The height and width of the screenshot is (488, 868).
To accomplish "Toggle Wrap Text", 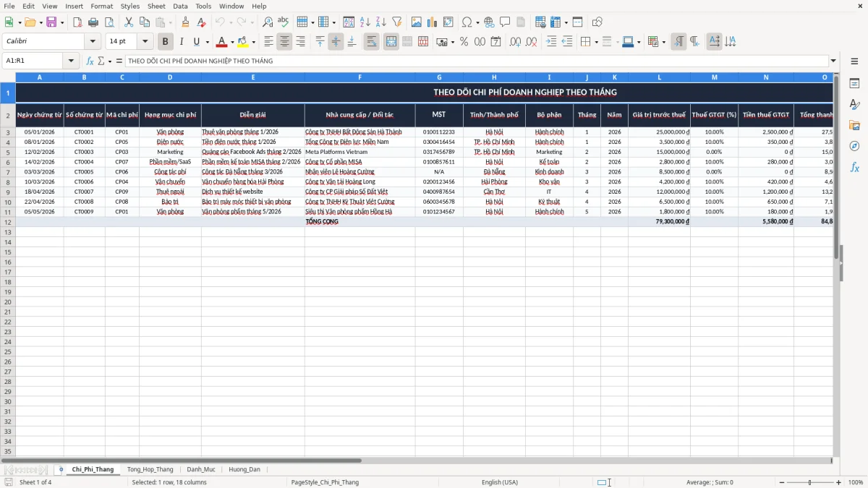I will click(371, 42).
